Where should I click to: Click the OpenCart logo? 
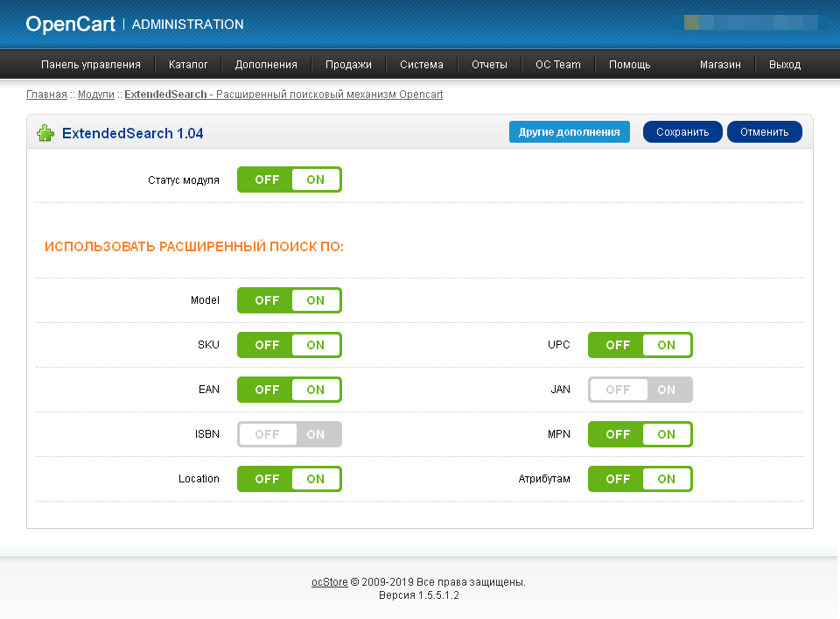pyautogui.click(x=70, y=25)
